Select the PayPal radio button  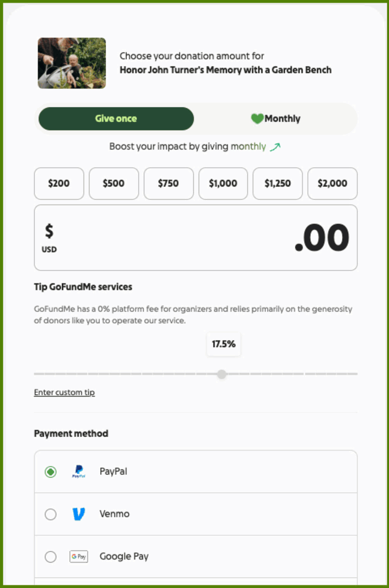click(x=50, y=472)
